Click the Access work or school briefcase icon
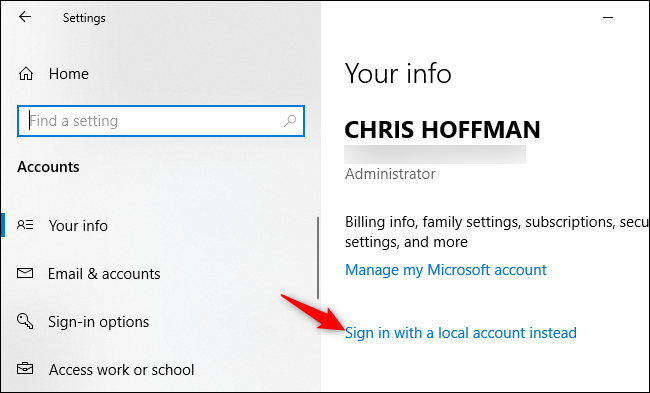The image size is (650, 393). pyautogui.click(x=25, y=369)
